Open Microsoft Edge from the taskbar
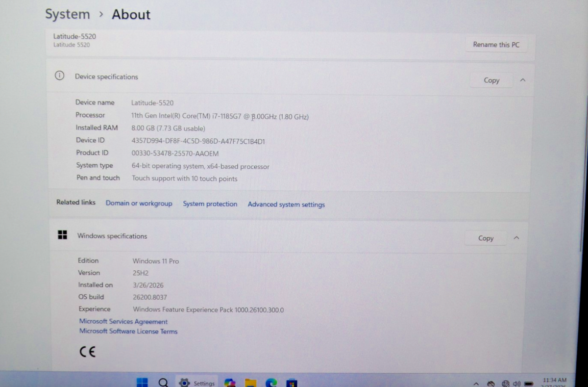This screenshot has width=588, height=387. coord(271,383)
